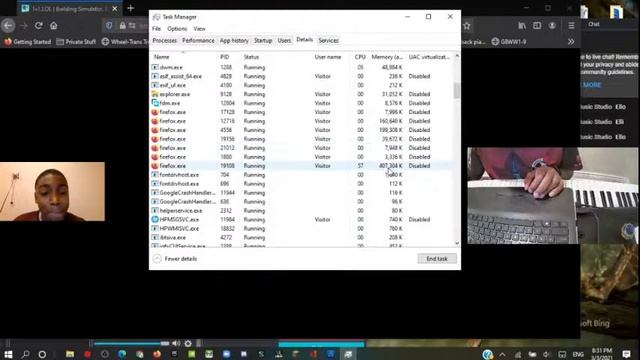Image resolution: width=640 pixels, height=360 pixels.
Task: Click the padlock site security icon
Action: pos(122,26)
